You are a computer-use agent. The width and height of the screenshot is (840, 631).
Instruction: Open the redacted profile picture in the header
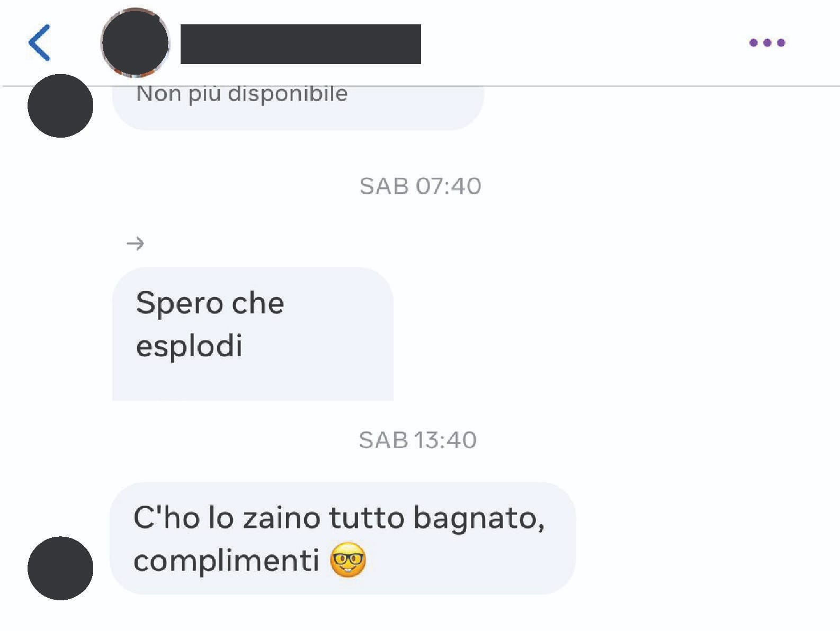[135, 42]
